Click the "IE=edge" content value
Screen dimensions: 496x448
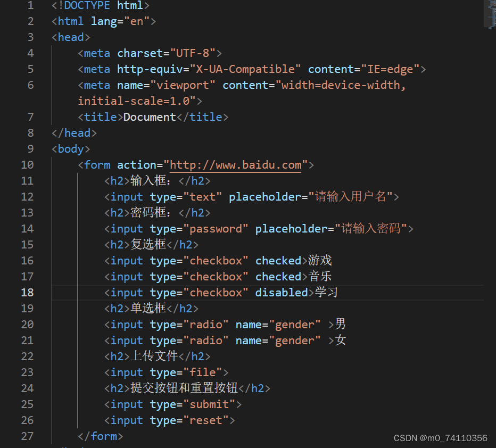click(x=390, y=69)
